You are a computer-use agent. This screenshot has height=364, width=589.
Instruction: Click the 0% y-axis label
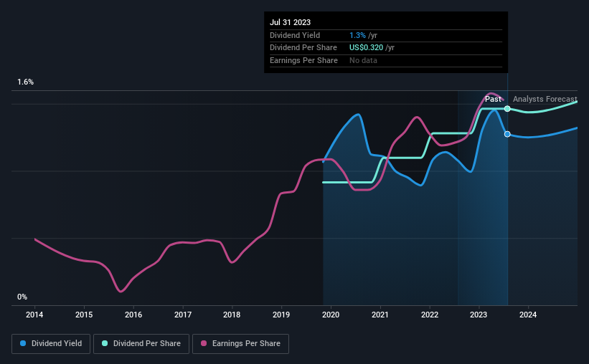tap(22, 297)
